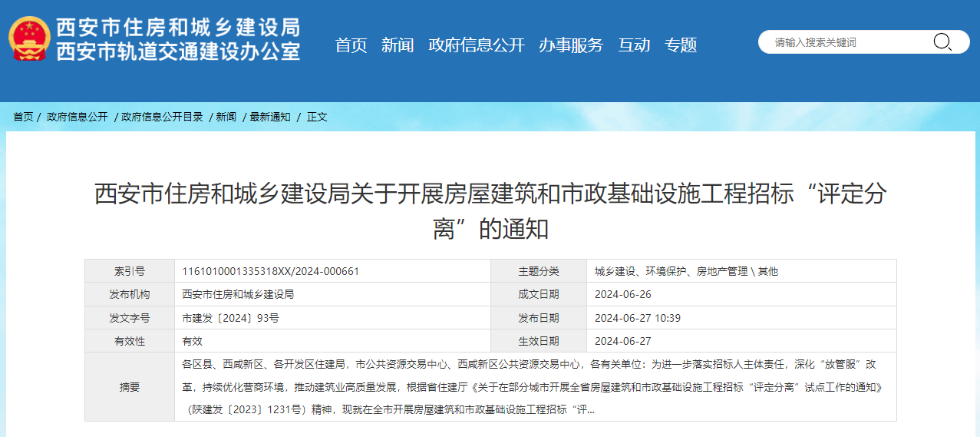Click the 正文 breadcrumb item

[x=317, y=117]
